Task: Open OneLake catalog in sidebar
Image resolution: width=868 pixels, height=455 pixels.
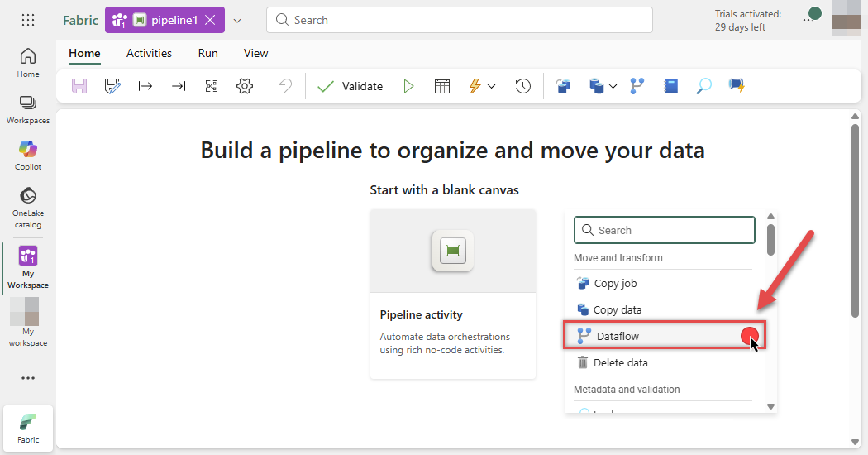Action: [x=28, y=208]
